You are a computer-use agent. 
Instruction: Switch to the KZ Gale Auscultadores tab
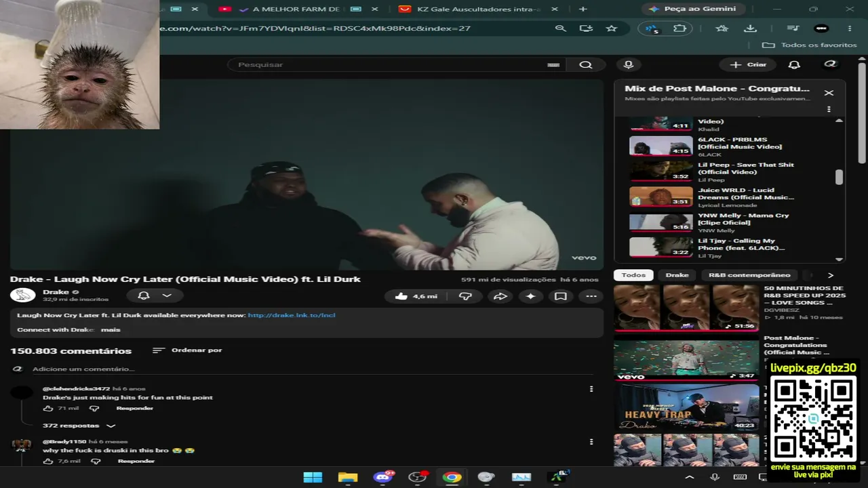(x=478, y=9)
